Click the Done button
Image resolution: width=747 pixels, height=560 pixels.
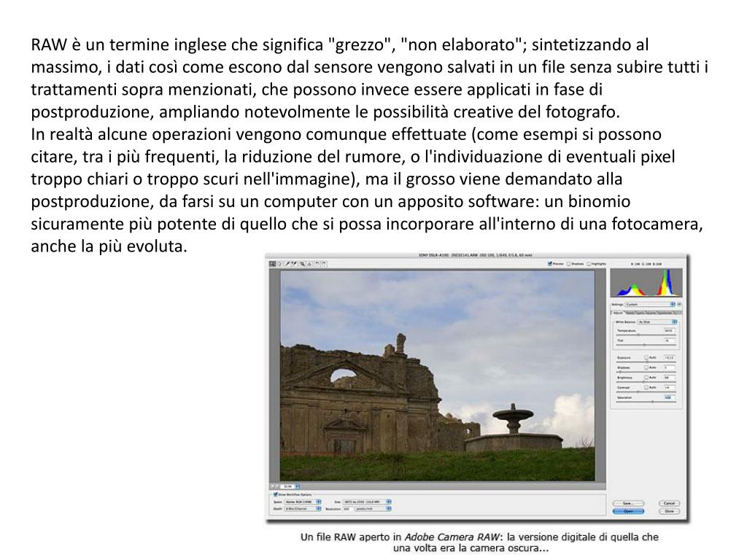coord(669,511)
